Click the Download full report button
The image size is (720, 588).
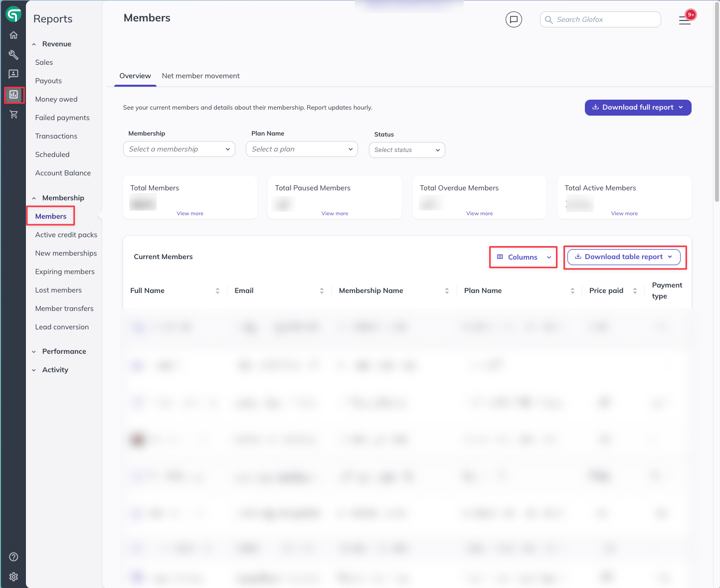638,108
